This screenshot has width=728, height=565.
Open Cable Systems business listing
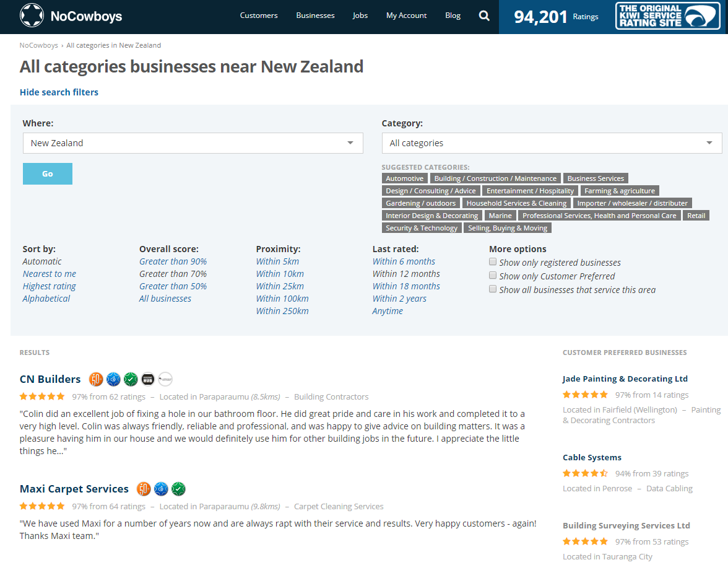(592, 458)
